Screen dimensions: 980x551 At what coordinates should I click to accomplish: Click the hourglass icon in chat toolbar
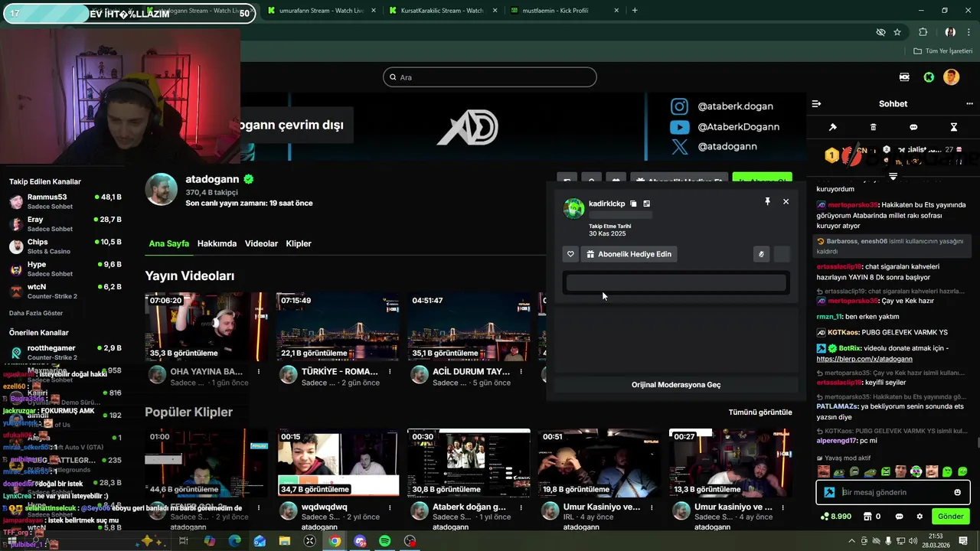(954, 127)
